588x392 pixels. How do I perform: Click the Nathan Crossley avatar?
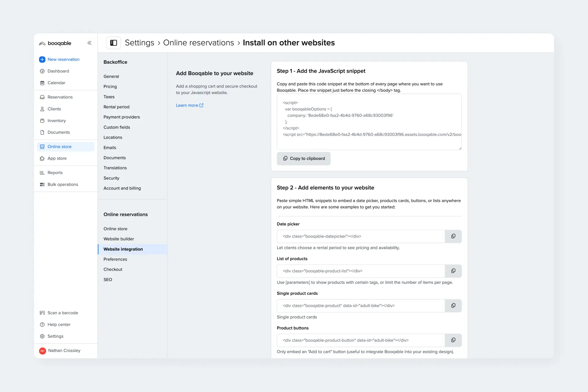43,351
